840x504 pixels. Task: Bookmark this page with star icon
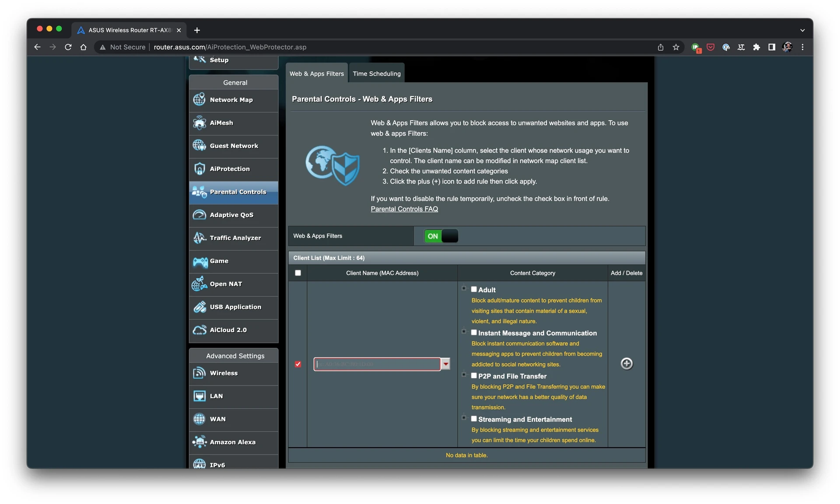pyautogui.click(x=676, y=47)
